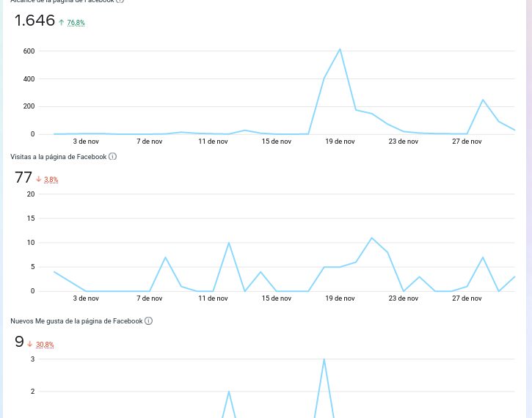Select the new likes total 9
This screenshot has height=418, width=532.
pos(19,342)
